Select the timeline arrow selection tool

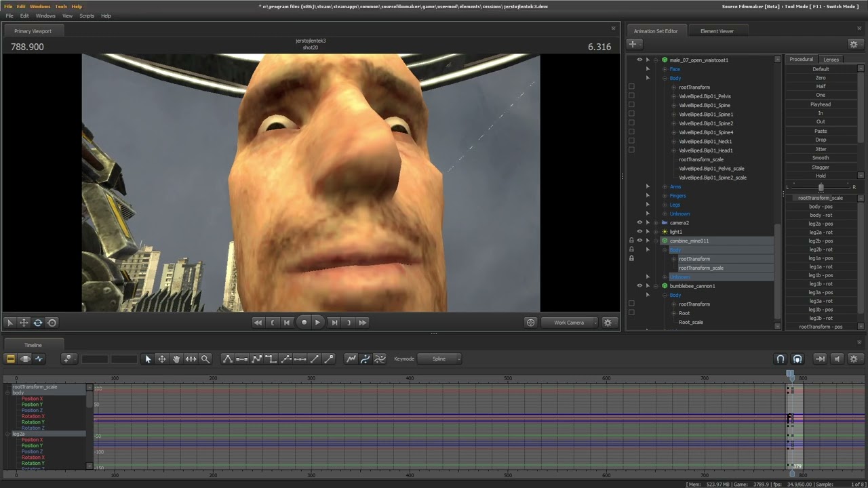[148, 359]
